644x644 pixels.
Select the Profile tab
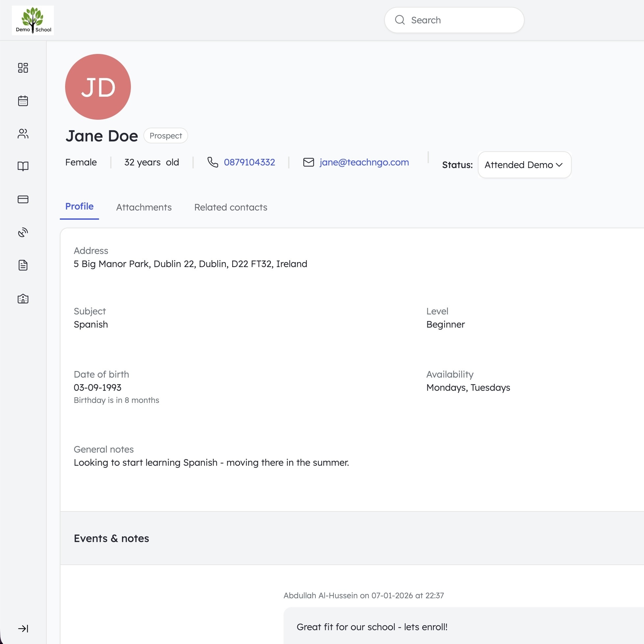[x=79, y=207]
